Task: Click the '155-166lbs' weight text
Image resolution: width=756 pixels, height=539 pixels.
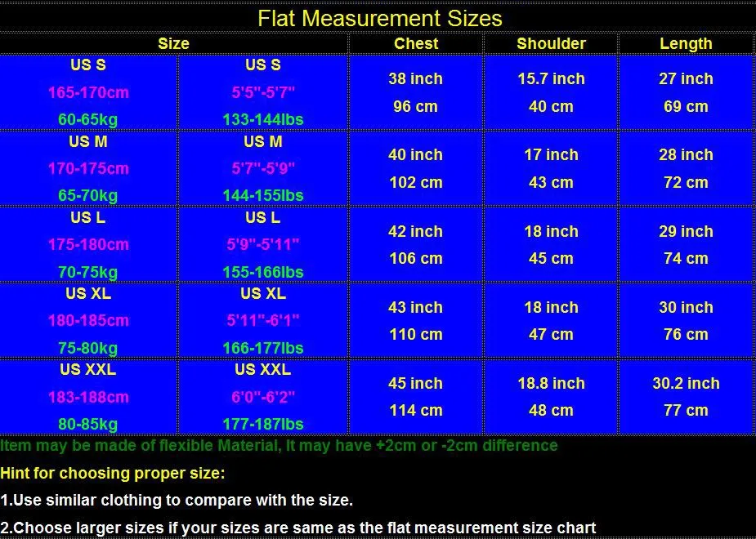Action: [263, 272]
